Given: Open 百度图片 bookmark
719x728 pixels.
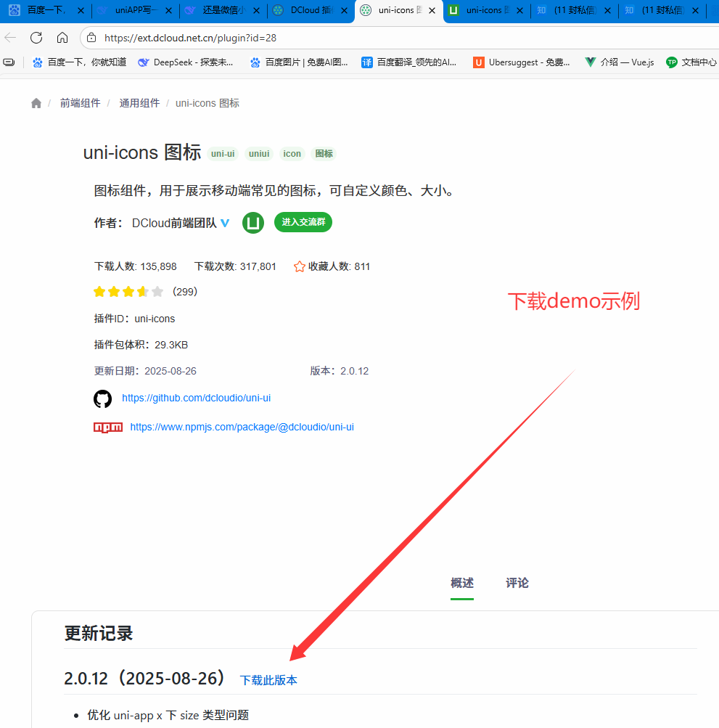Looking at the screenshot, I should coord(298,62).
